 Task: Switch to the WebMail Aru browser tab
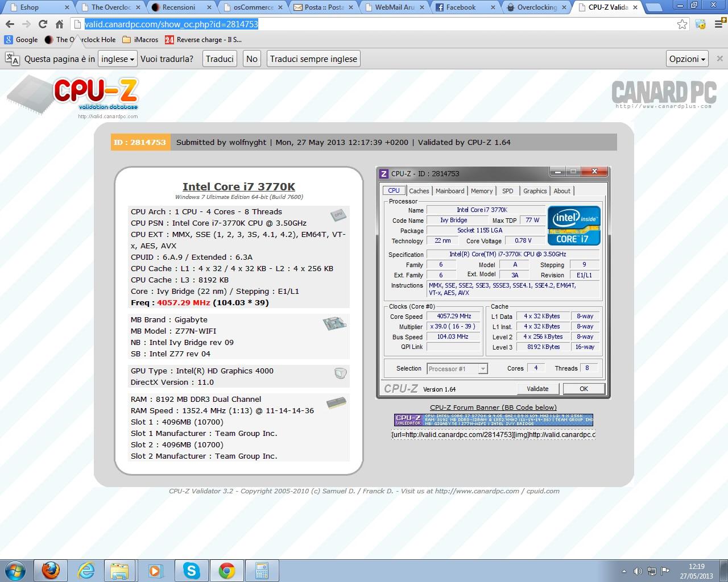[x=395, y=7]
